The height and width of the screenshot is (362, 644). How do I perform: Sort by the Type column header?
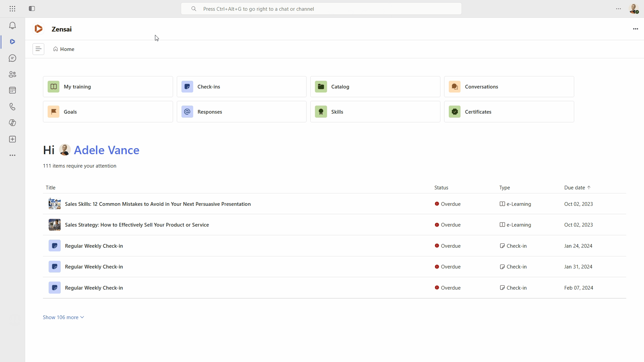click(x=504, y=188)
